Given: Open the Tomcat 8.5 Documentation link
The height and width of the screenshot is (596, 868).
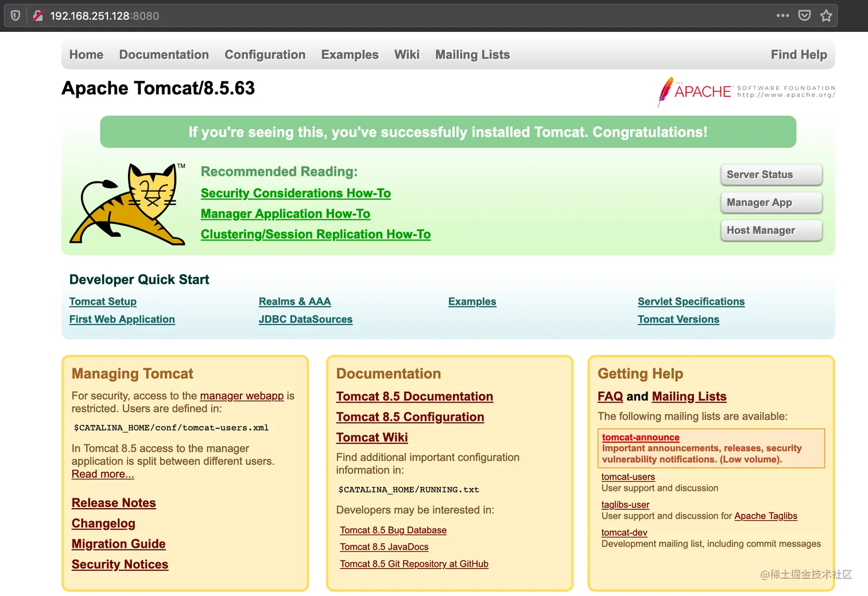Looking at the screenshot, I should (x=414, y=396).
